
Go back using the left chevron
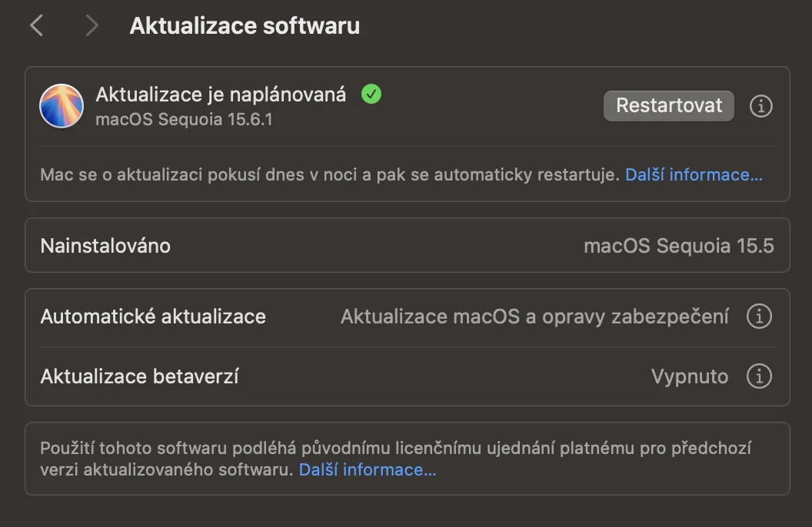click(36, 26)
